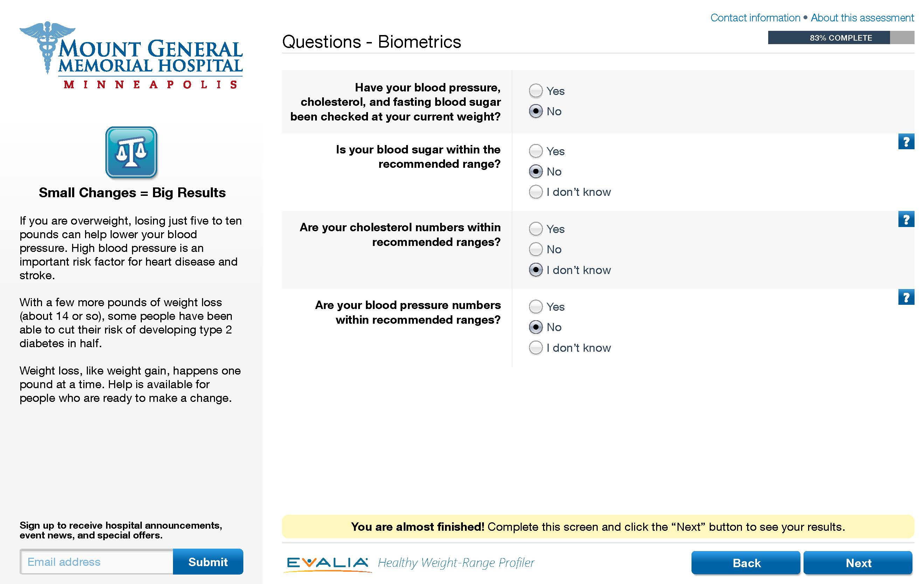Image resolution: width=924 pixels, height=584 pixels.
Task: Pick I don't know for cholesterol numbers
Action: [536, 270]
